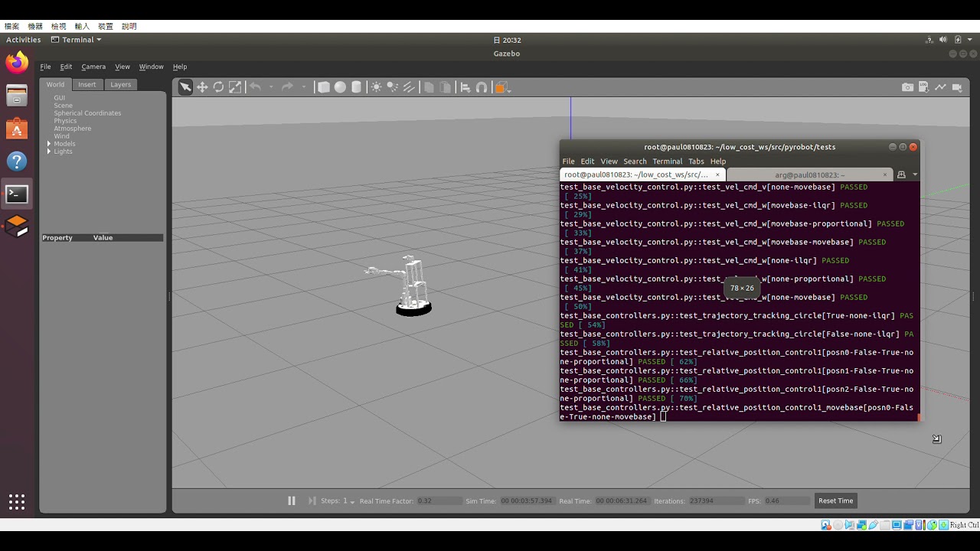Viewport: 980px width, 551px height.
Task: Expand the Models tree item
Action: (x=49, y=144)
